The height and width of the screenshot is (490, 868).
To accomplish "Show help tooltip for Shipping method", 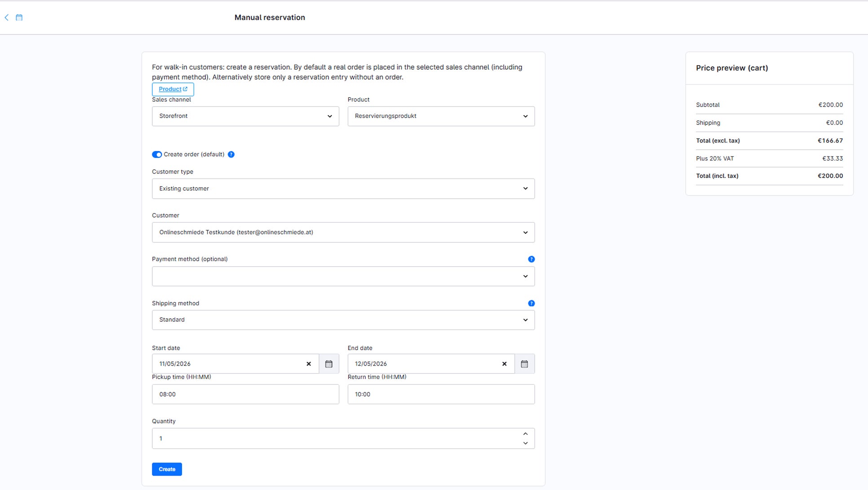I will [531, 303].
